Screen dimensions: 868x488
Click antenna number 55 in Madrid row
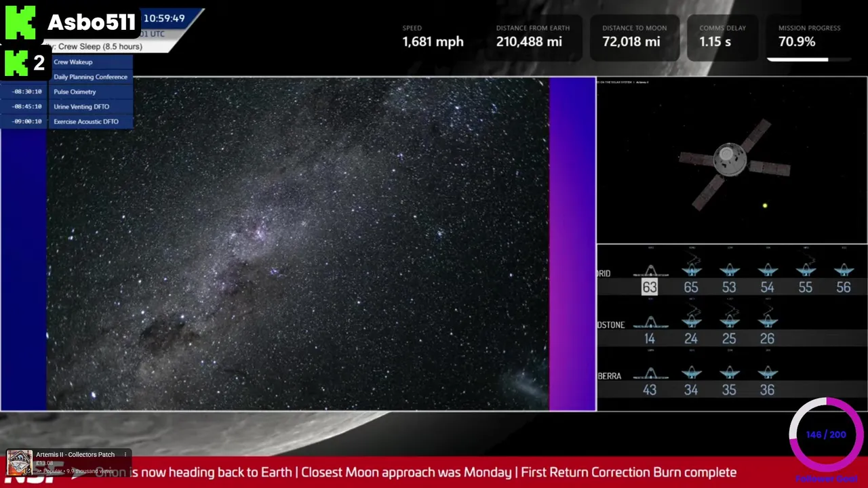pos(805,287)
